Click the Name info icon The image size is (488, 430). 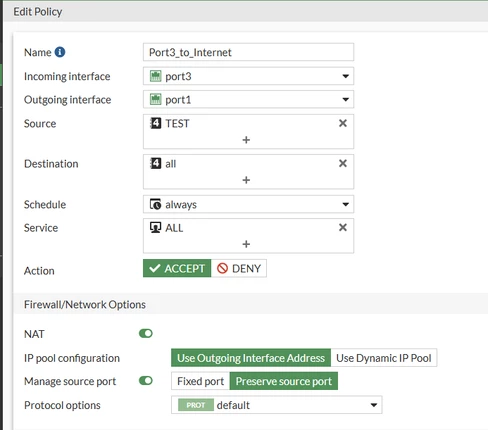[x=60, y=52]
